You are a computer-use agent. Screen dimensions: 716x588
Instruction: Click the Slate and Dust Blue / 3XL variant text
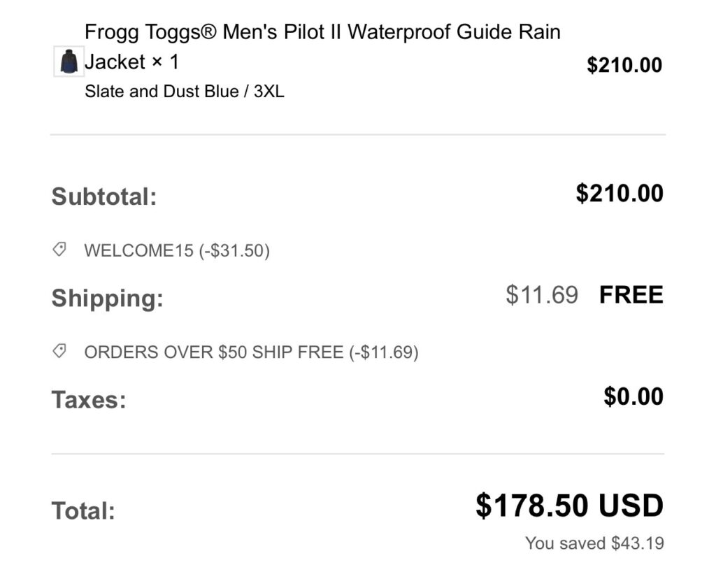pyautogui.click(x=185, y=92)
